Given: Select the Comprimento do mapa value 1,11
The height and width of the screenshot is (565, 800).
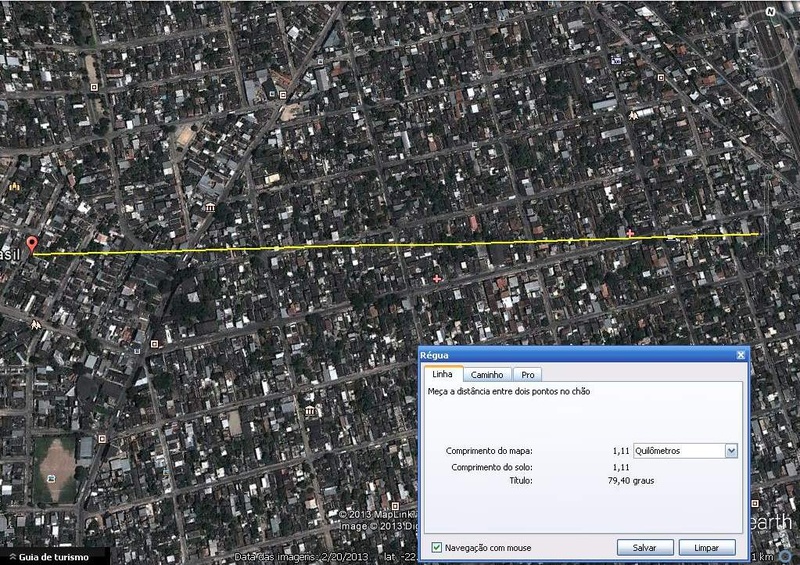Looking at the screenshot, I should point(621,451).
